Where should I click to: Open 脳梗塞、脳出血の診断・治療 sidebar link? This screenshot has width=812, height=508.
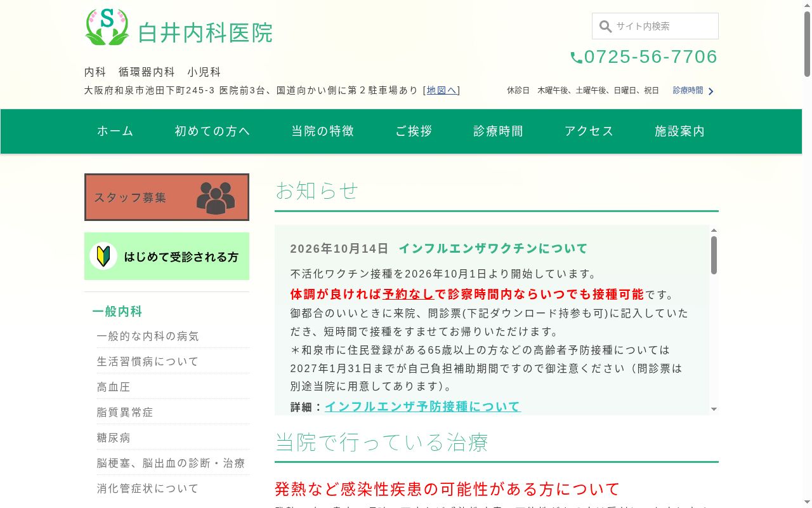tap(171, 463)
